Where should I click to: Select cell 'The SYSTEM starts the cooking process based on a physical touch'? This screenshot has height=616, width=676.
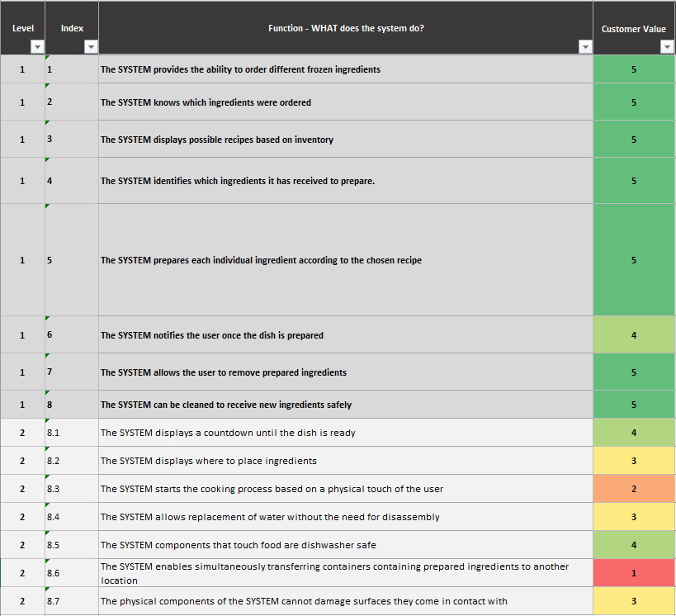pyautogui.click(x=346, y=488)
